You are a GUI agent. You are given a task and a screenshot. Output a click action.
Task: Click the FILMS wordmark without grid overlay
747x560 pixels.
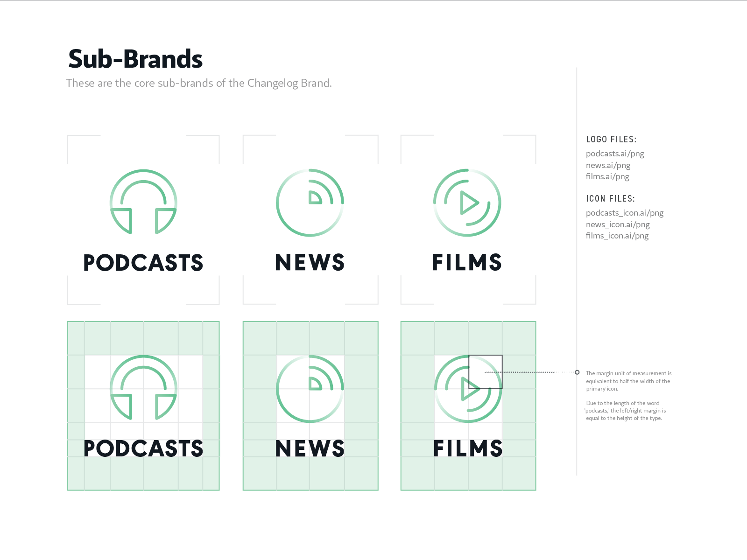click(467, 262)
